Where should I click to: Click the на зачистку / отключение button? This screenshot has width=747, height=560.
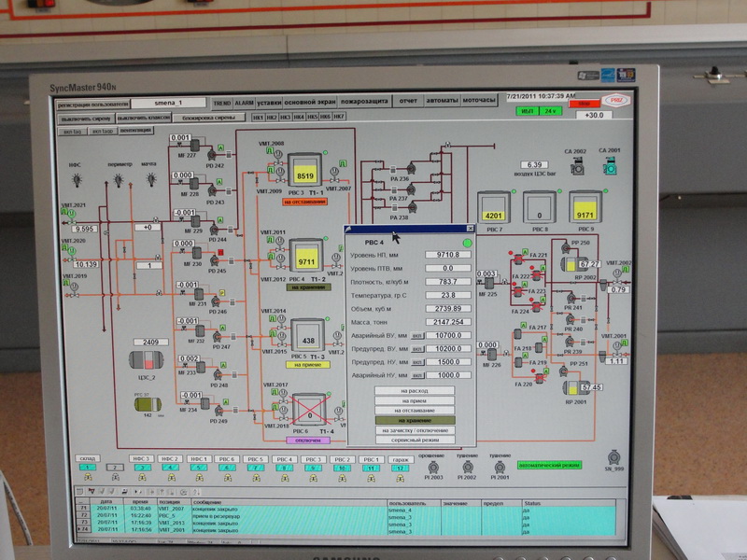pos(415,430)
